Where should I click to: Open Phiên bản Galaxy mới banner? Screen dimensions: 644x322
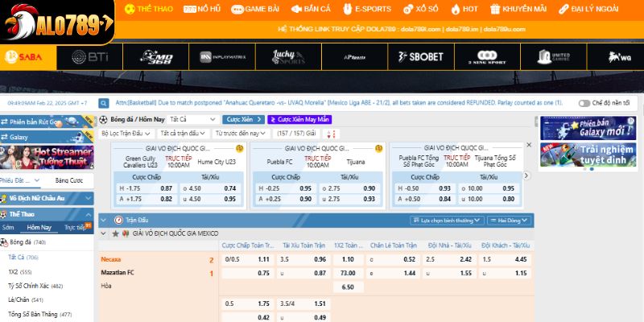pyautogui.click(x=588, y=128)
